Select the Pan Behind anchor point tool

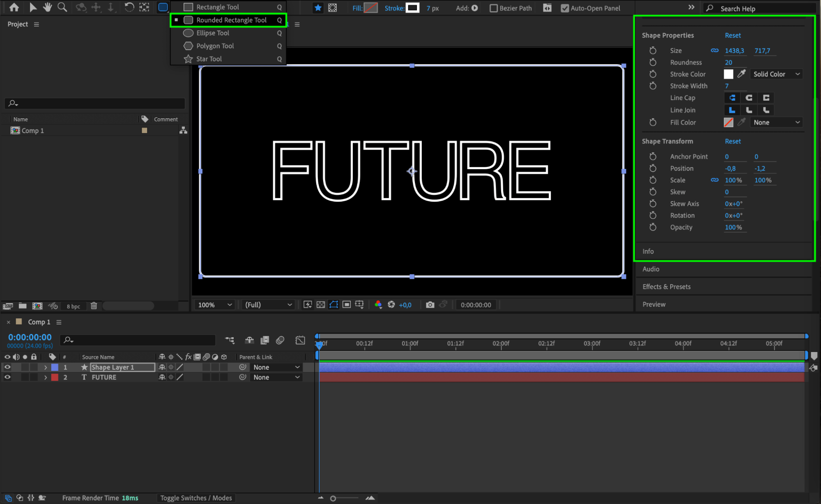tap(144, 7)
